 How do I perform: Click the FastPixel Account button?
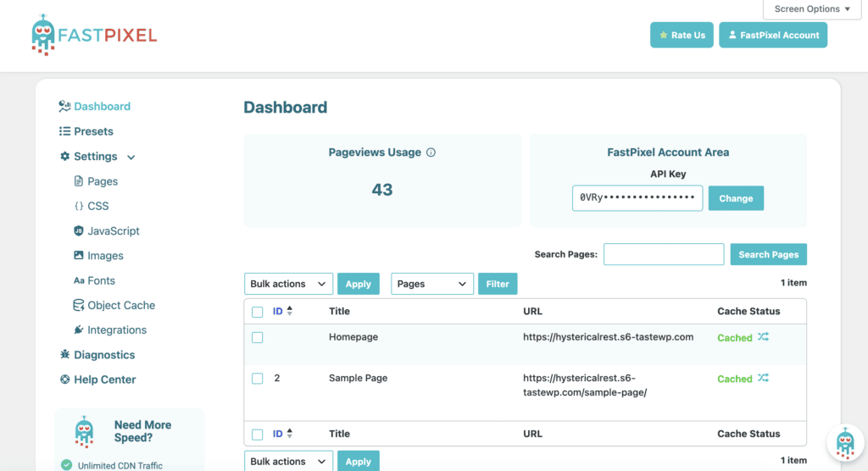pyautogui.click(x=773, y=35)
